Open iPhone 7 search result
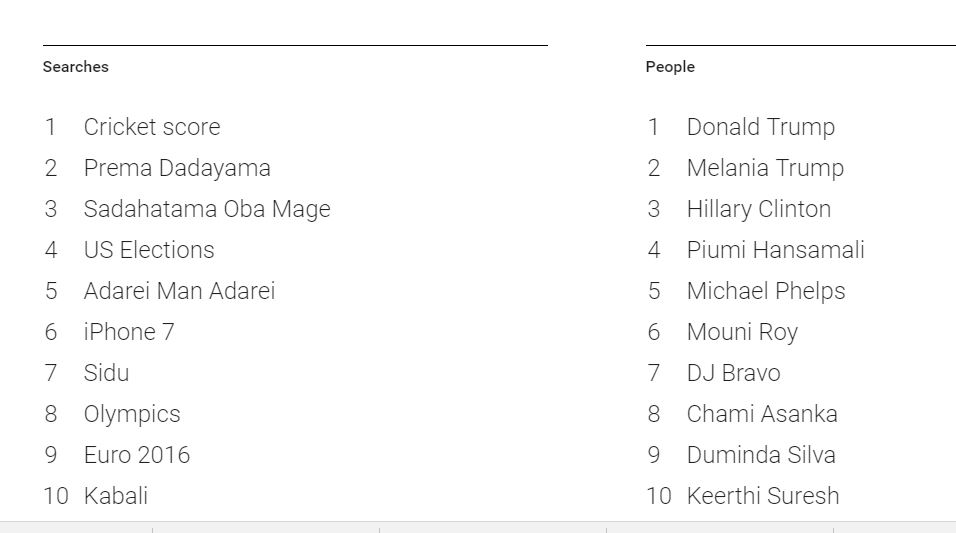956x533 pixels. (129, 332)
